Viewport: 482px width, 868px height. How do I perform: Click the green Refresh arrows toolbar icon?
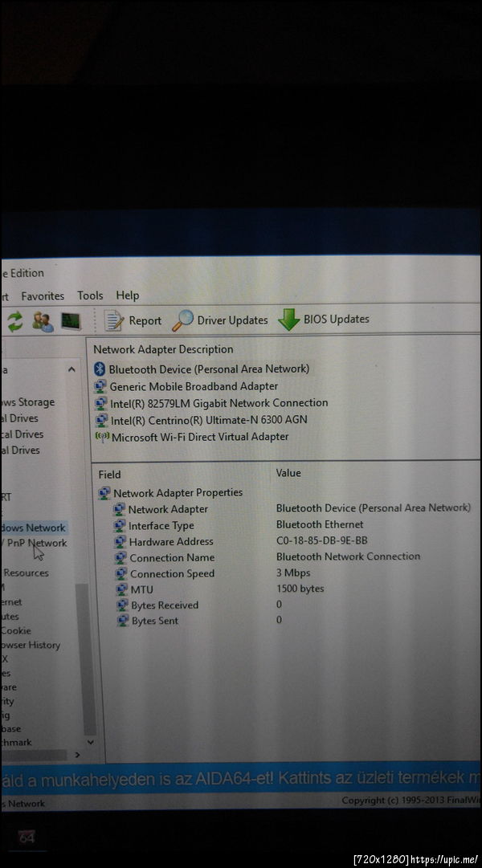[15, 322]
